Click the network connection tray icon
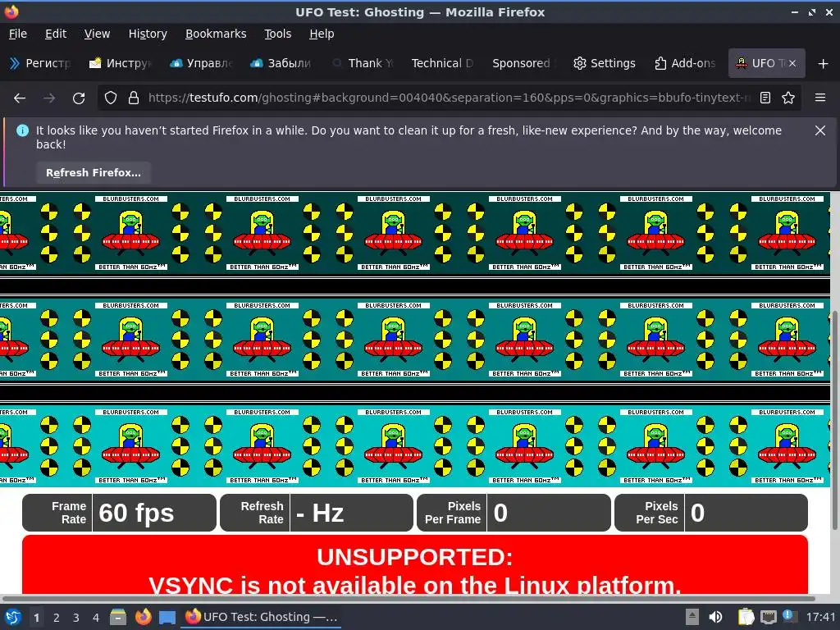Screen dimensions: 840x630 pyautogui.click(x=768, y=617)
